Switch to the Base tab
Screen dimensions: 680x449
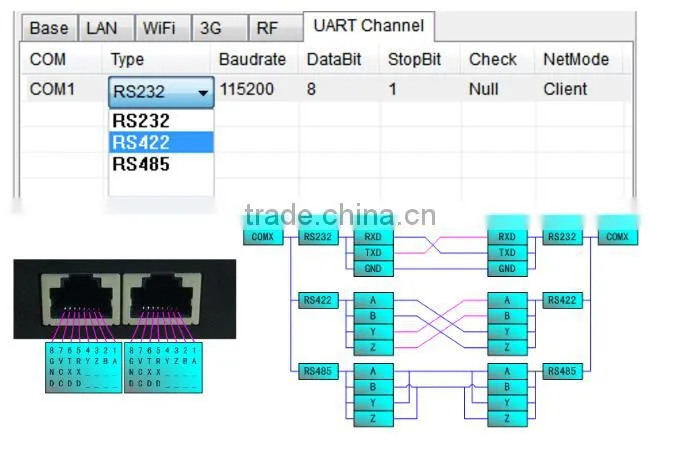(49, 28)
